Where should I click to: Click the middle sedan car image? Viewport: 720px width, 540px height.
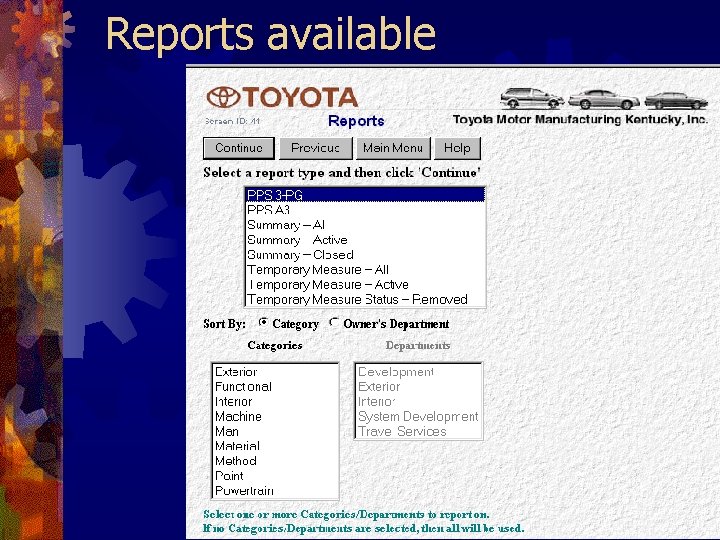coord(604,99)
